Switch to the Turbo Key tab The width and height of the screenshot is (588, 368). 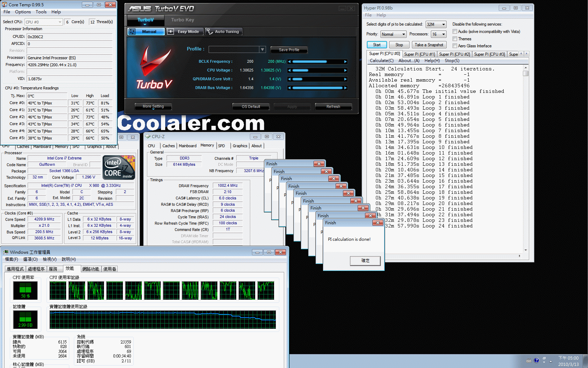tap(182, 20)
